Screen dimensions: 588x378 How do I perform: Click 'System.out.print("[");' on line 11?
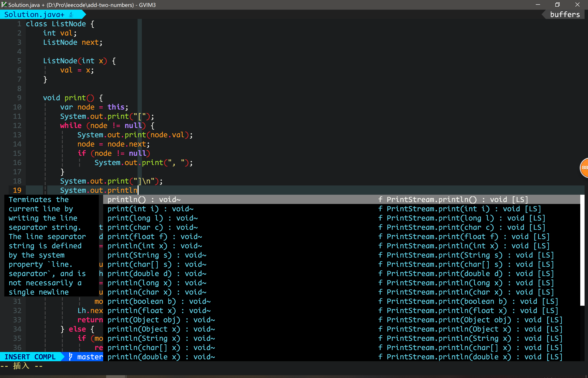pos(107,116)
